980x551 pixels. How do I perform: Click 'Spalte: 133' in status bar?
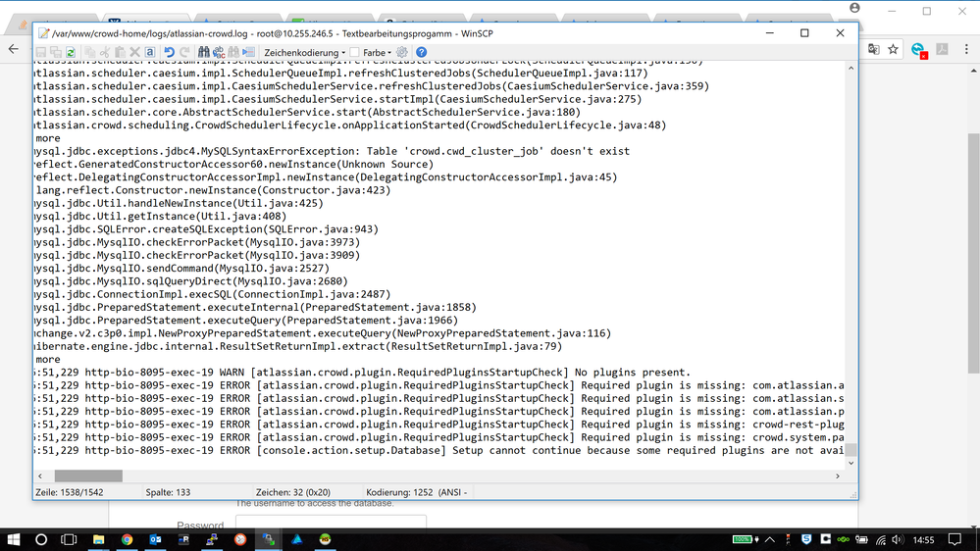click(168, 492)
